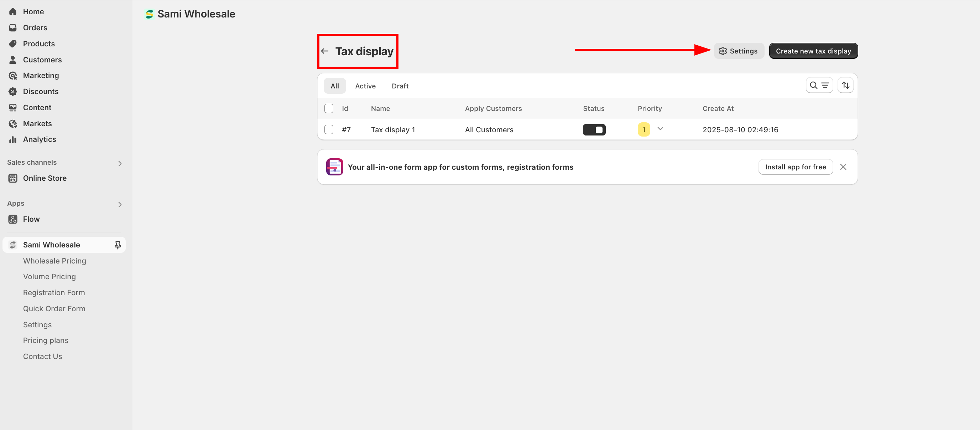Expand the priority dropdown chevron
This screenshot has width=980, height=430.
pos(661,129)
